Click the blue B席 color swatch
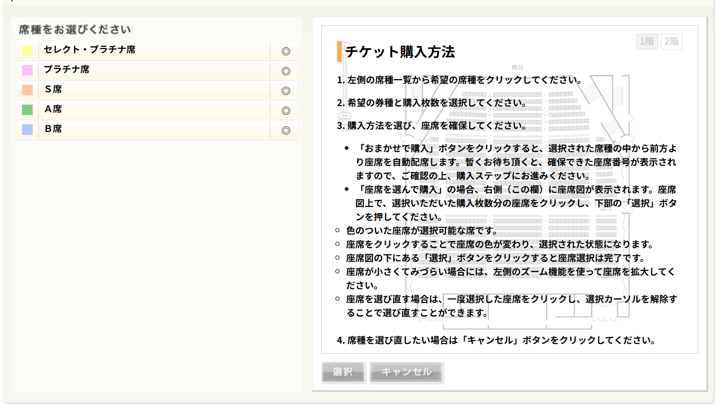The image size is (728, 407). 27,131
